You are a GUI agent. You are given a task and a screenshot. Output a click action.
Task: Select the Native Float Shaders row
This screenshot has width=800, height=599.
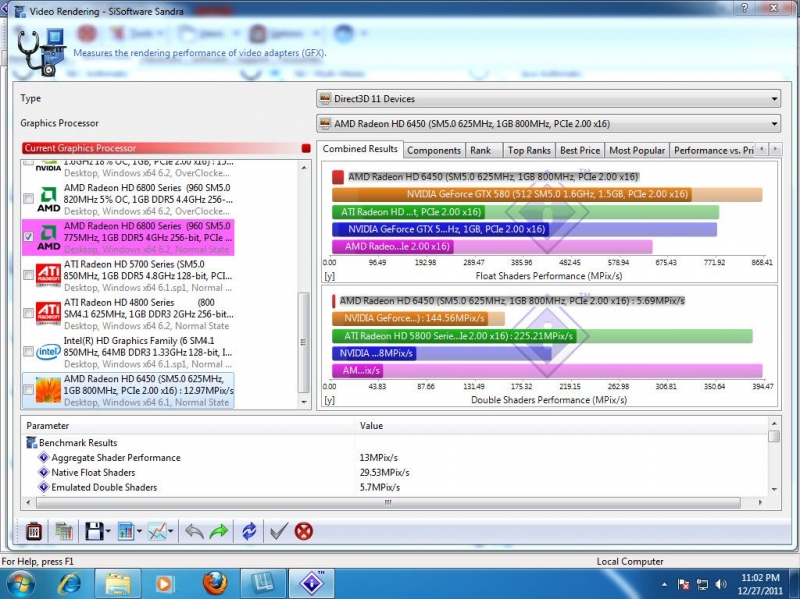[x=394, y=472]
